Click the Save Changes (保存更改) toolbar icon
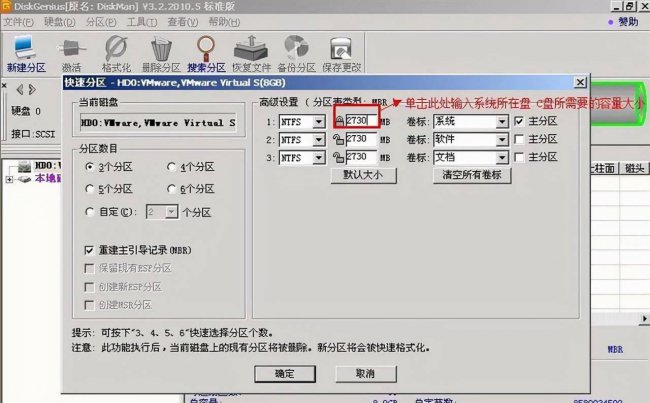Screen dimensions: 650x403 (x=342, y=54)
